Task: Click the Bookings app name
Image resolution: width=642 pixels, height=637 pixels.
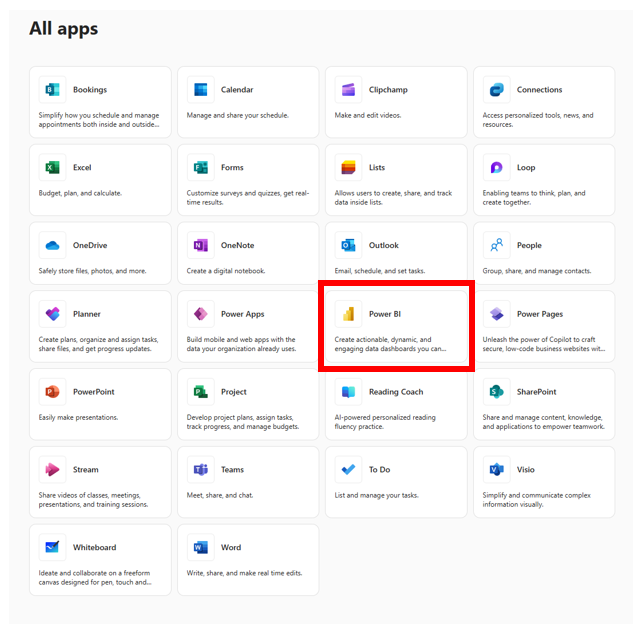Action: [90, 90]
